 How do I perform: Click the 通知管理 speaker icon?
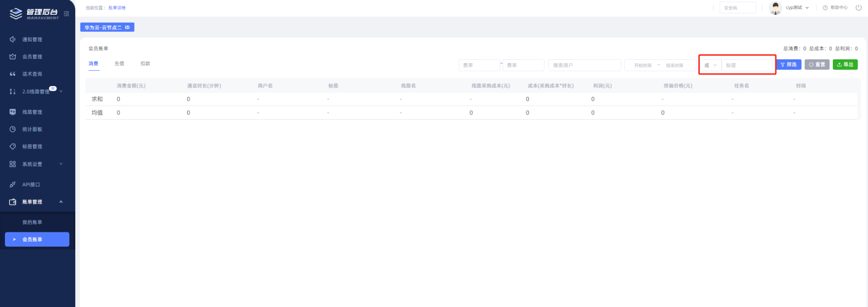point(13,40)
